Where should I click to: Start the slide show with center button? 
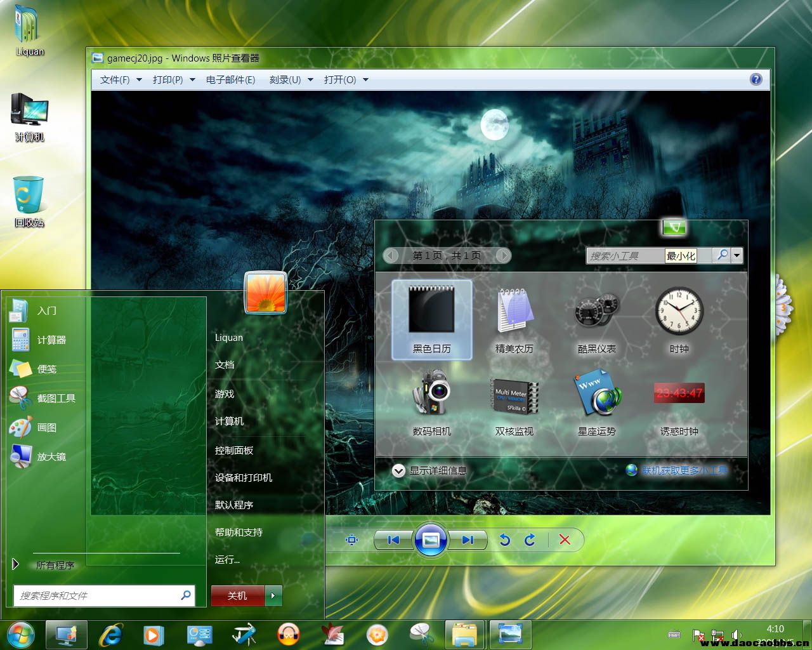[x=430, y=540]
